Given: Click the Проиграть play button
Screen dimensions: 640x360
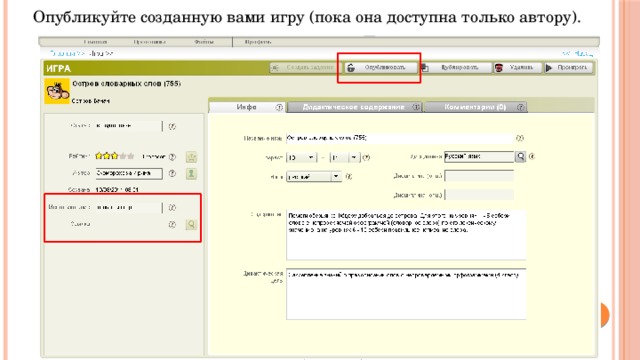Looking at the screenshot, I should [568, 68].
